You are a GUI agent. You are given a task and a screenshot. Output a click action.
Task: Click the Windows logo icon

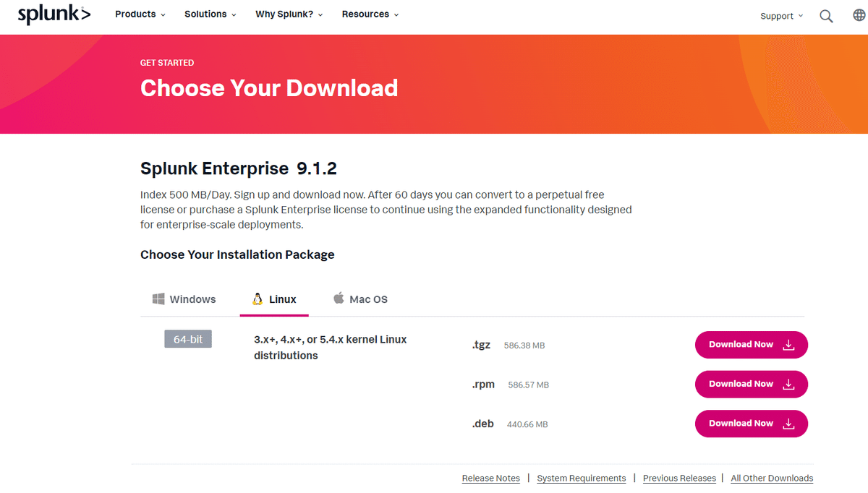point(158,299)
